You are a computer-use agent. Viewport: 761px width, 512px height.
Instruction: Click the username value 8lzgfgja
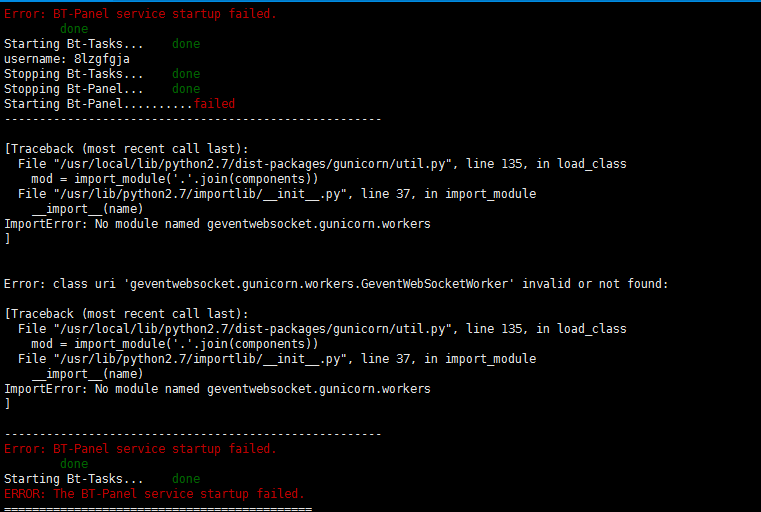[x=101, y=59]
